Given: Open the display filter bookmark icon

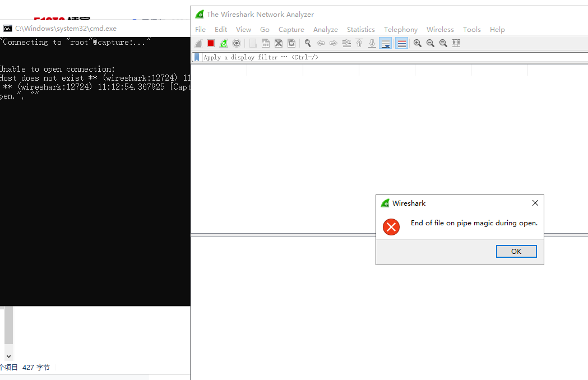Looking at the screenshot, I should pyautogui.click(x=197, y=57).
